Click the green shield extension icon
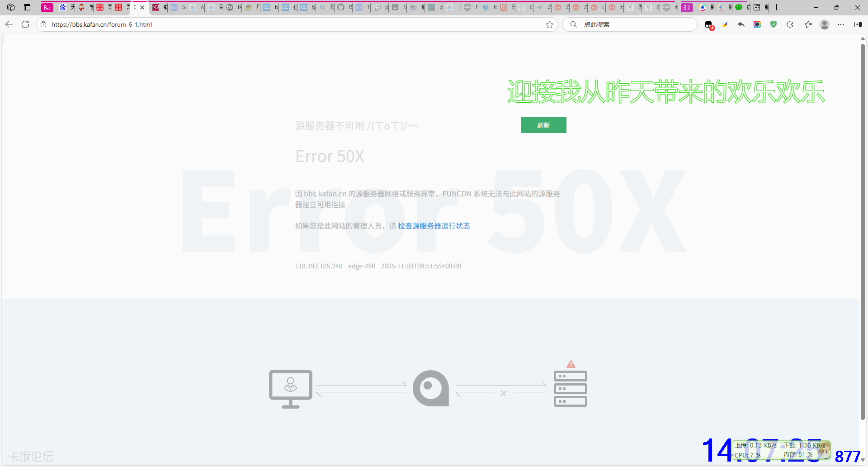Viewport: 868px width, 467px height. click(x=774, y=24)
